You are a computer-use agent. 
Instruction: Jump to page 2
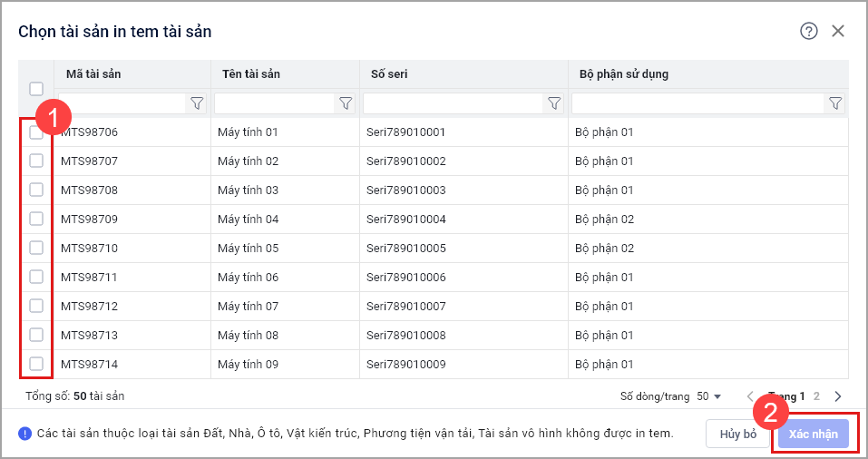click(816, 396)
